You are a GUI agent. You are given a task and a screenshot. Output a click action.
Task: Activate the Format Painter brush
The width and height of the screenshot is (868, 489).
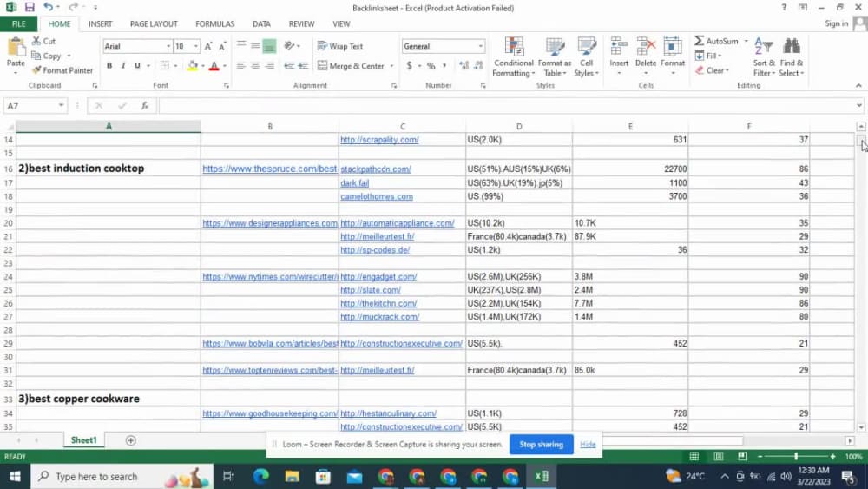click(x=62, y=70)
